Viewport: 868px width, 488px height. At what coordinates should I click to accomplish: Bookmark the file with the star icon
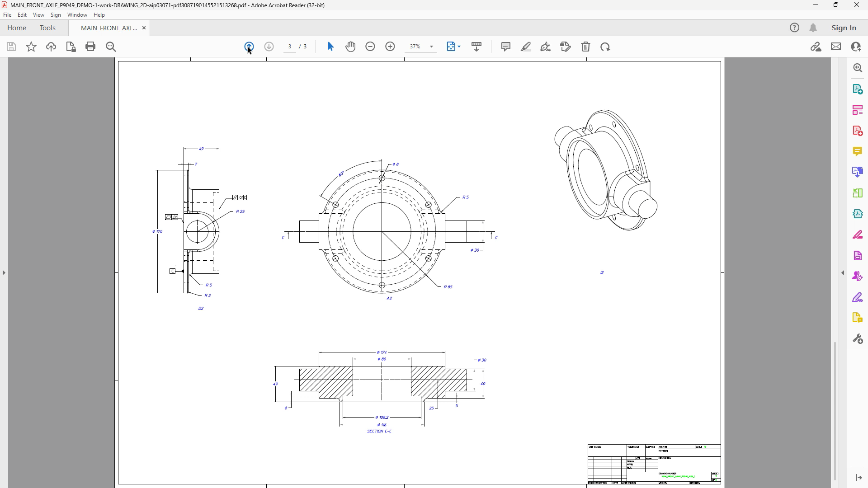(31, 47)
